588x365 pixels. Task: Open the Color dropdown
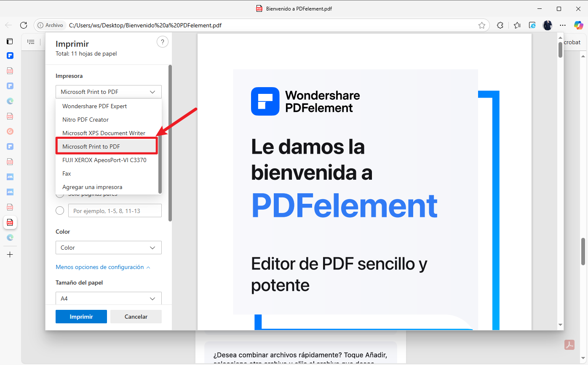[108, 248]
